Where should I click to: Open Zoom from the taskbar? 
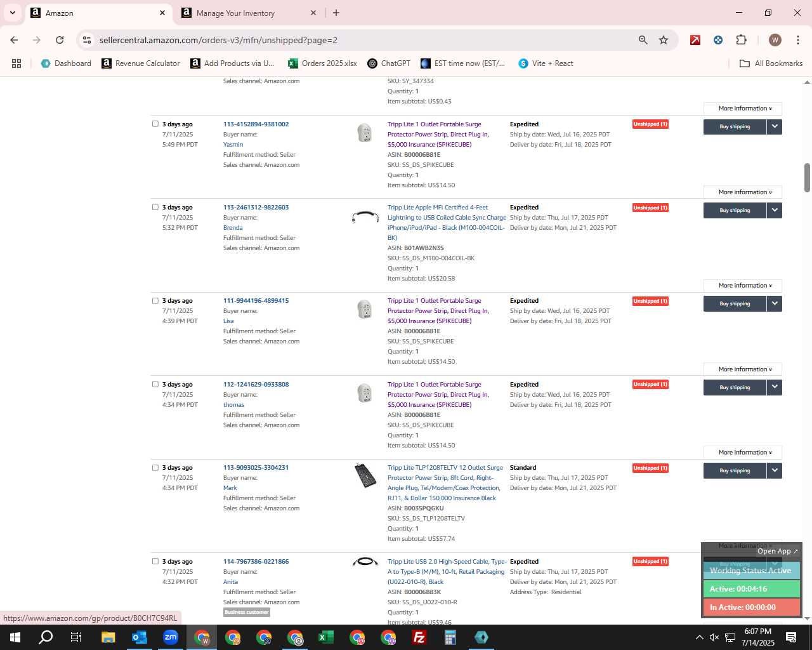click(x=170, y=637)
